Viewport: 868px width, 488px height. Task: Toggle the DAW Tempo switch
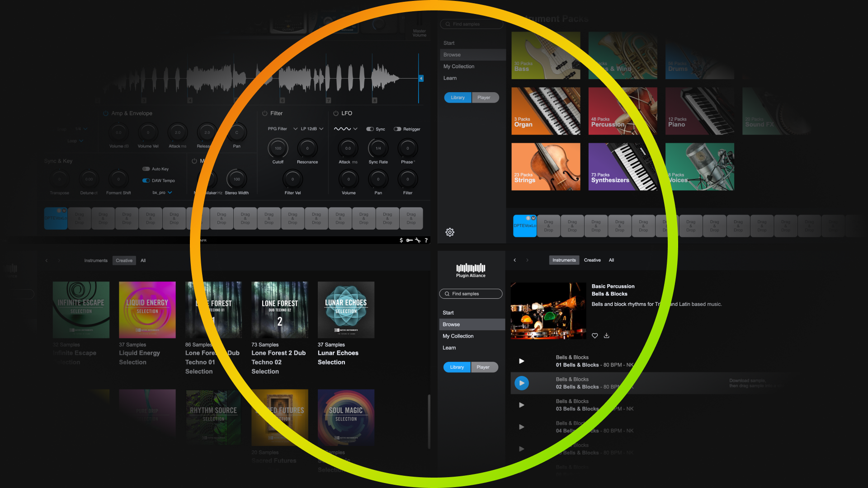[146, 181]
